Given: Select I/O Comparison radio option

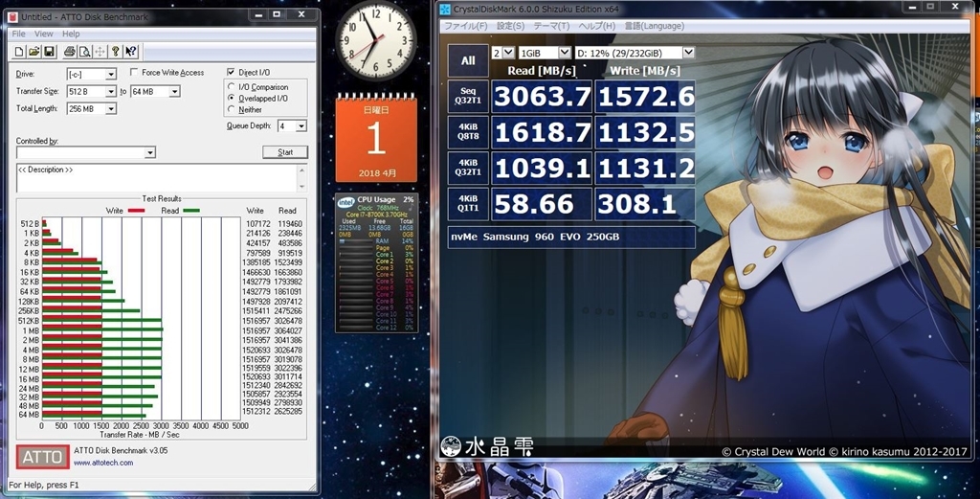Looking at the screenshot, I should 232,87.
